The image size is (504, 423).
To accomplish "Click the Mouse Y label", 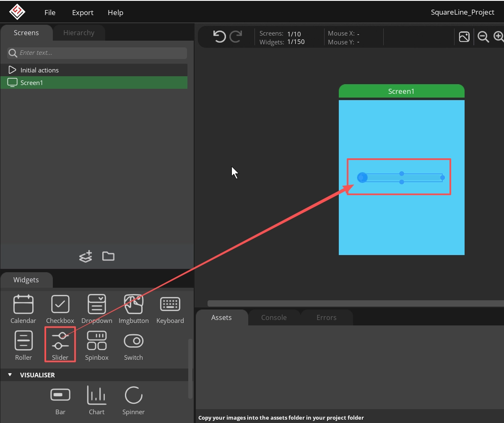I will (x=341, y=42).
